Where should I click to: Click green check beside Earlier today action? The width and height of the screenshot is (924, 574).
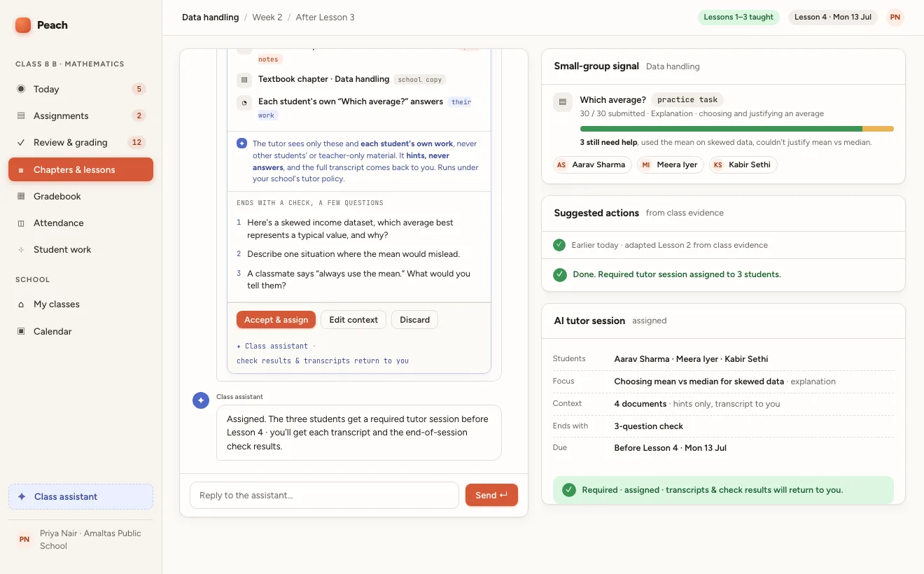click(x=559, y=245)
